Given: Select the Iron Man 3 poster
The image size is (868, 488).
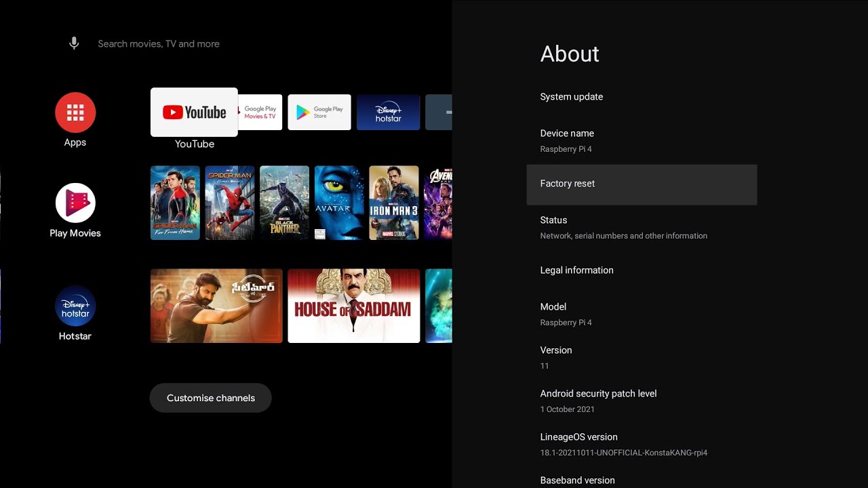Looking at the screenshot, I should [394, 203].
